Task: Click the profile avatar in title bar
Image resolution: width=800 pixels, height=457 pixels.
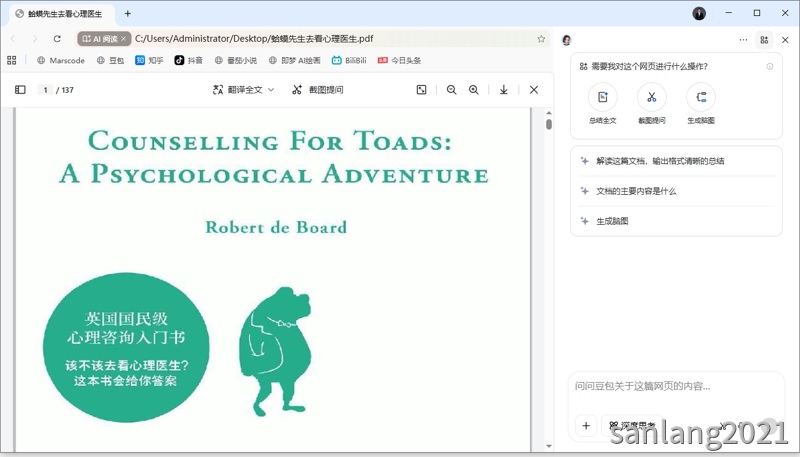Action: pos(699,14)
